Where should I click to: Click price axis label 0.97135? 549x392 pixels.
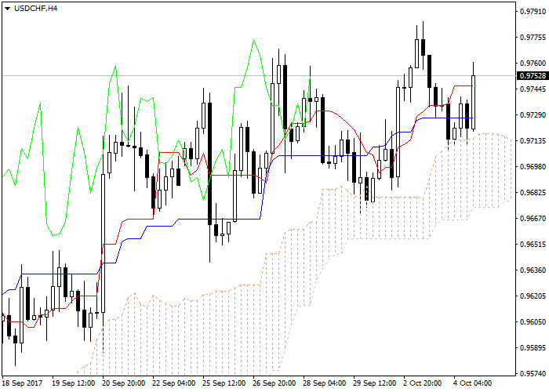533,141
